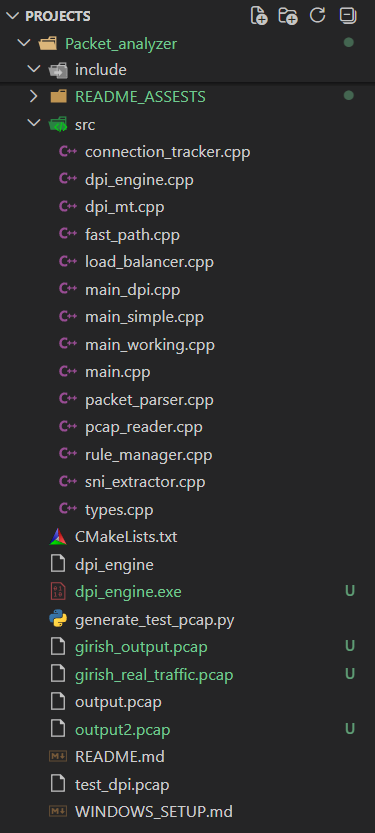Click the C++ icon of main.cpp
Viewport: 375px width, 833px height.
[x=68, y=372]
